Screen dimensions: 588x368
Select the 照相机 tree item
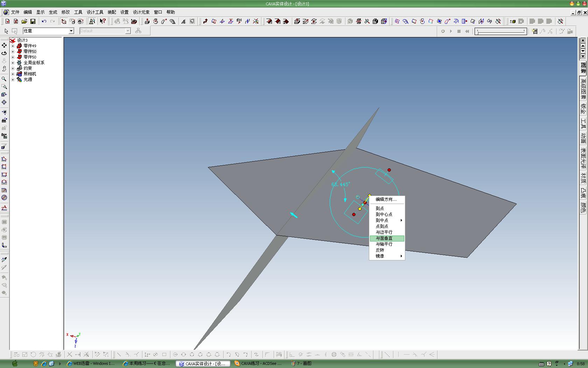coord(30,74)
